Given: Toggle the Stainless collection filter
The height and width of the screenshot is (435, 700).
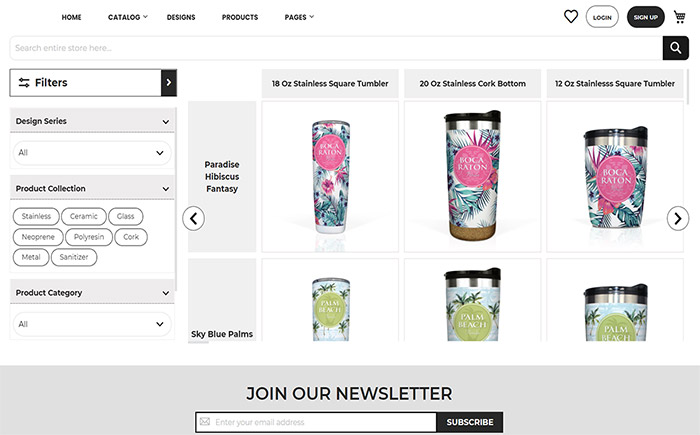Looking at the screenshot, I should (x=36, y=216).
